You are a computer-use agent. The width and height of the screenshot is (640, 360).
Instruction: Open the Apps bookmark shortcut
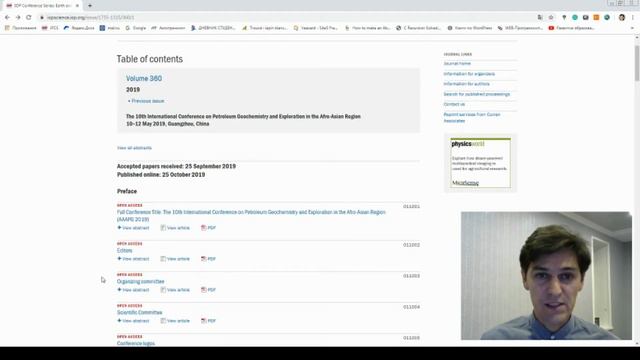(20, 28)
